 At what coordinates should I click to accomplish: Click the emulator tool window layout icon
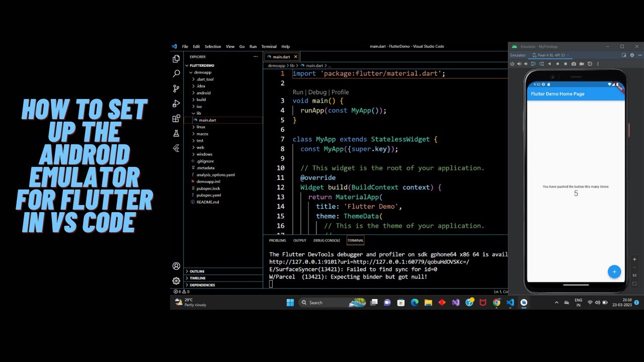coord(624,55)
